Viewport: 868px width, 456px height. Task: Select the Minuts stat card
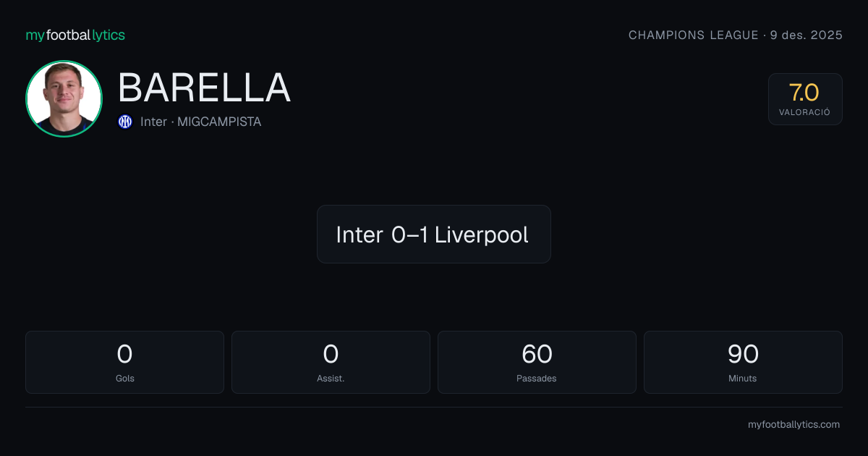[x=743, y=362]
